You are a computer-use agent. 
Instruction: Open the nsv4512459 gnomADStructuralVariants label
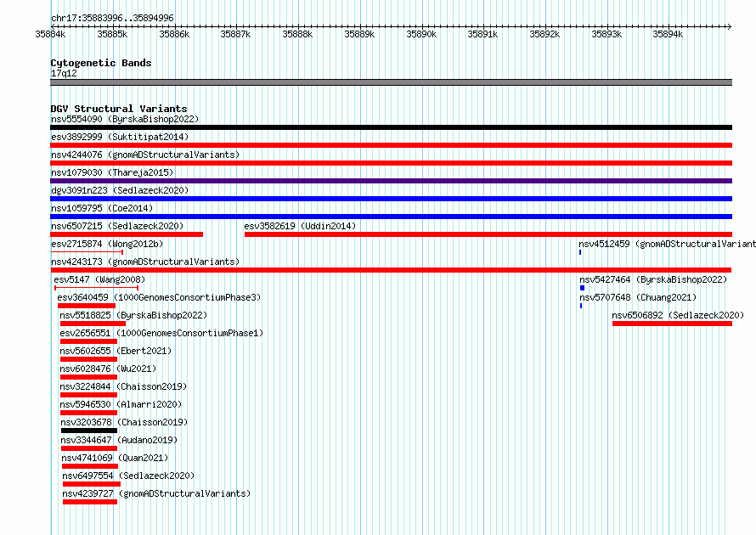coord(668,244)
